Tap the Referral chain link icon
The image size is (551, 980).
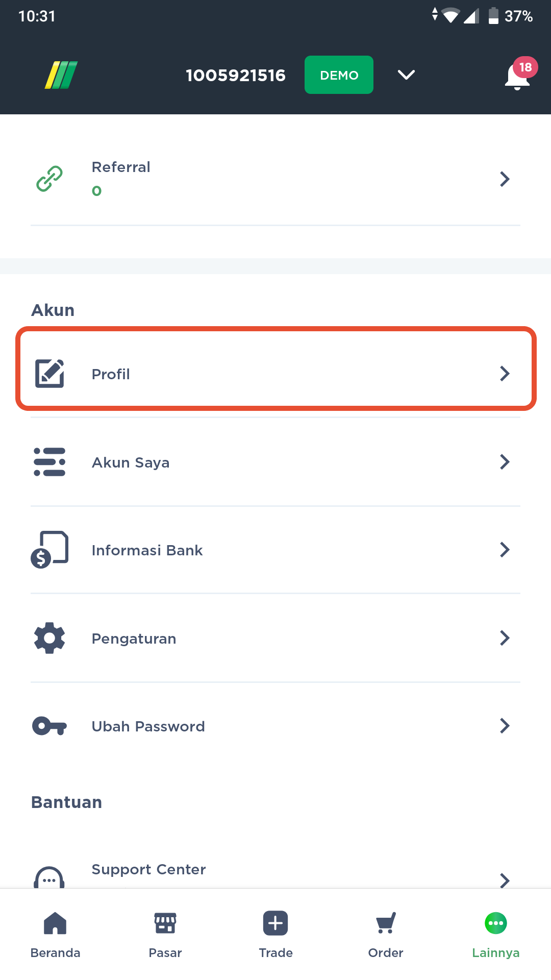[49, 179]
